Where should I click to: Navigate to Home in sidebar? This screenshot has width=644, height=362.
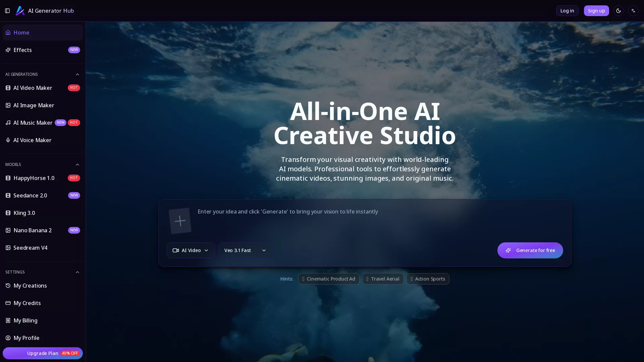point(21,33)
